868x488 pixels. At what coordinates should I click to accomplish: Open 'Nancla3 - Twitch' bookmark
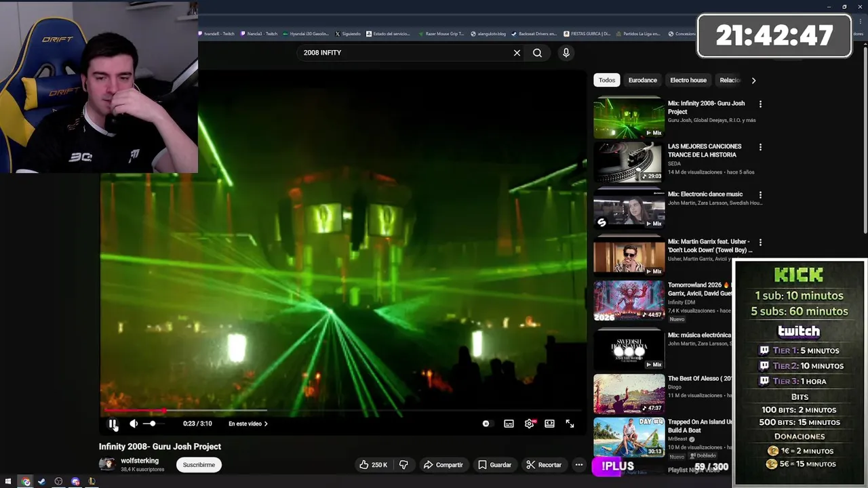[259, 34]
